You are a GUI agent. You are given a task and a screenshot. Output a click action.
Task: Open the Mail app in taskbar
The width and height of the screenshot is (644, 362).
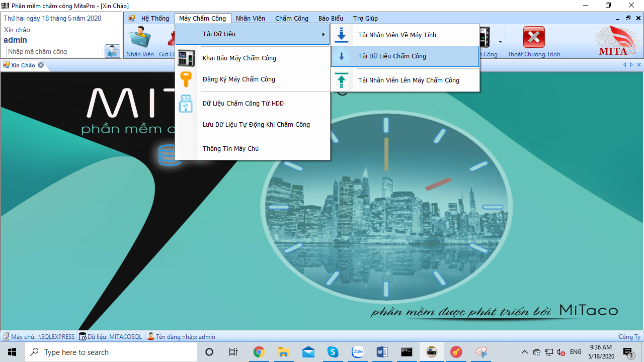coord(308,352)
